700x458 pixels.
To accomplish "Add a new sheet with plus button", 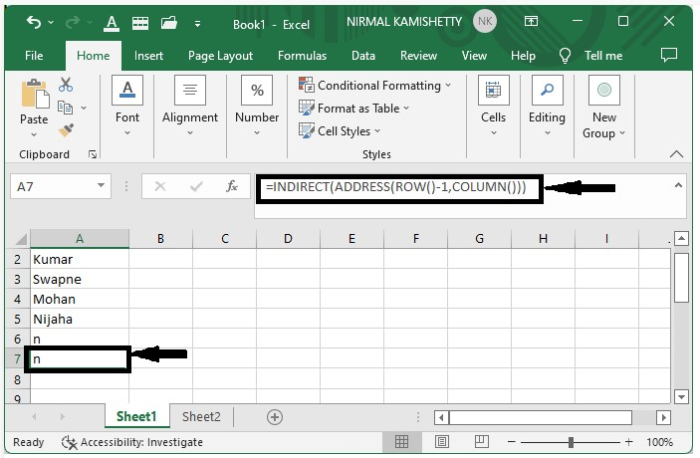I will tap(275, 417).
